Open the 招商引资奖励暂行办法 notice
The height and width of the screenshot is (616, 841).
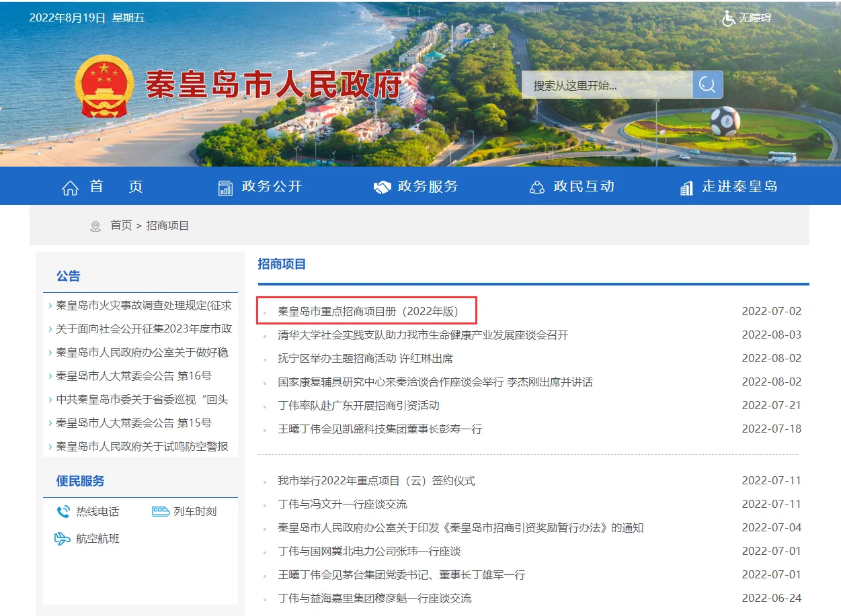coord(460,527)
